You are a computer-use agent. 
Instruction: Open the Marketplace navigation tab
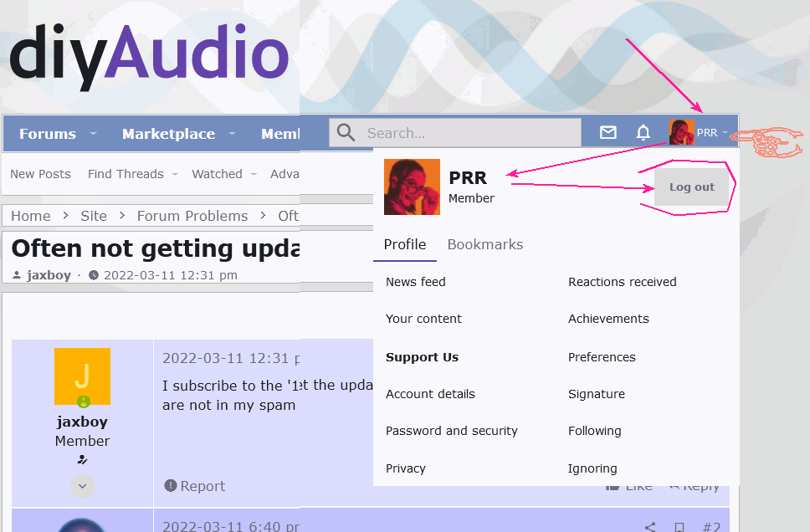pos(168,134)
